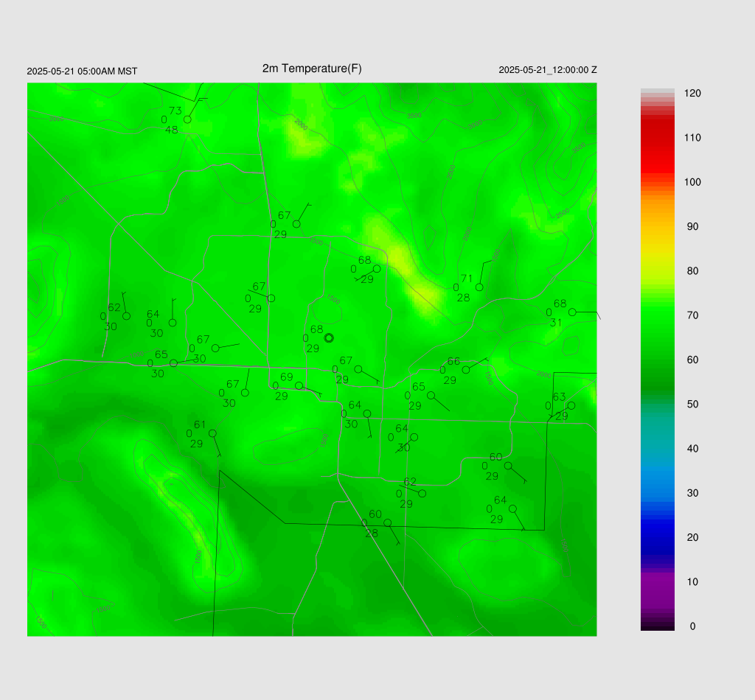Click the station temperature value "69"
The image size is (755, 700).
(287, 377)
